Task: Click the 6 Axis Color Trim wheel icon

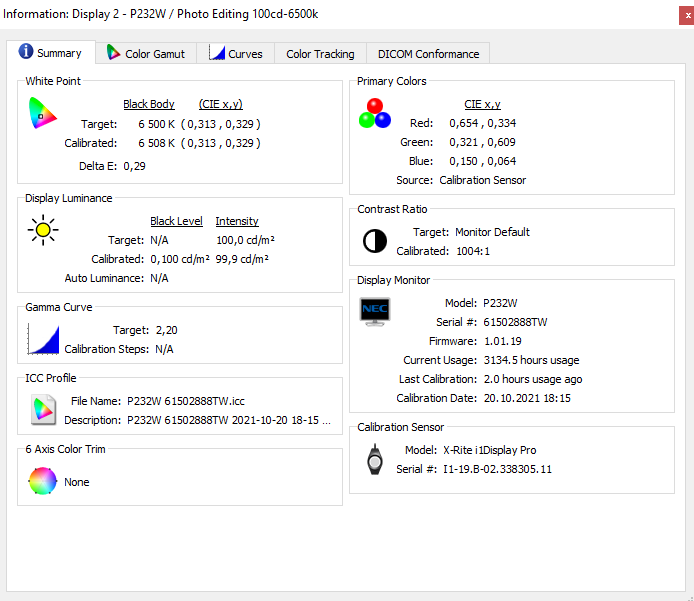Action: click(43, 482)
